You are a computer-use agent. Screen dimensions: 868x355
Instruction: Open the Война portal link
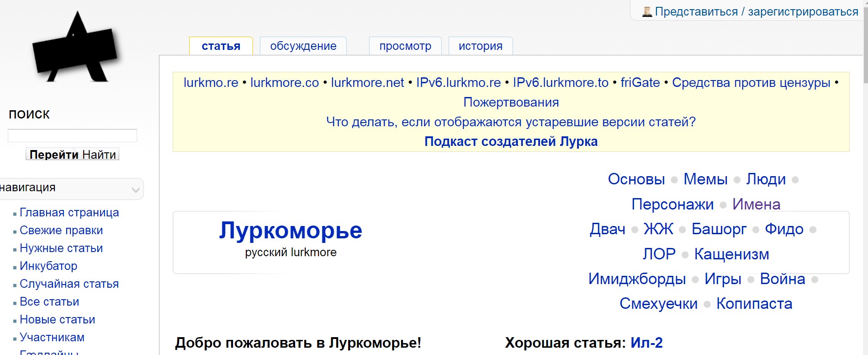point(783,279)
